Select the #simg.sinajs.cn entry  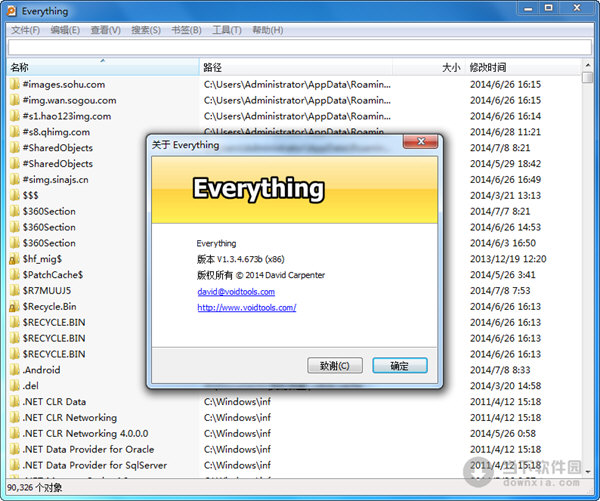click(55, 180)
